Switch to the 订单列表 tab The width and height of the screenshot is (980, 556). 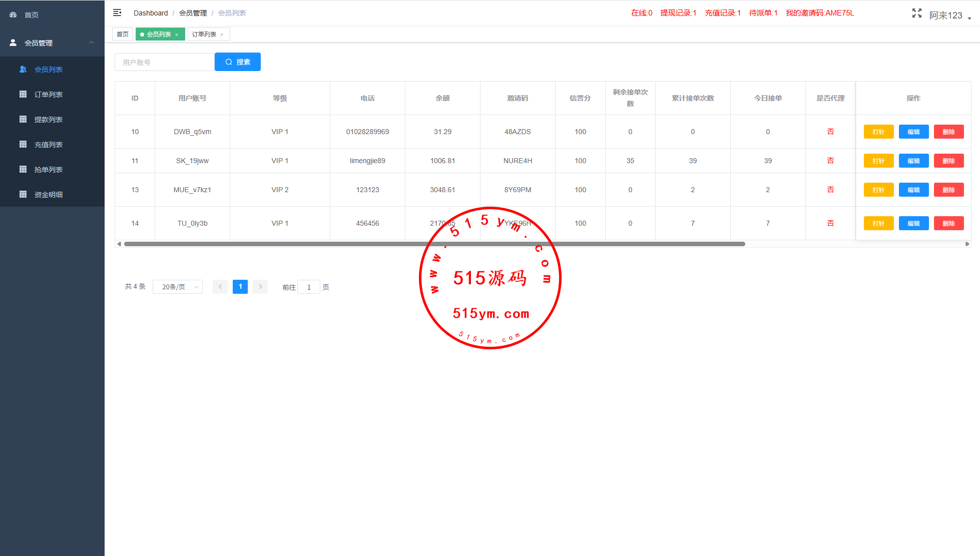click(x=204, y=35)
